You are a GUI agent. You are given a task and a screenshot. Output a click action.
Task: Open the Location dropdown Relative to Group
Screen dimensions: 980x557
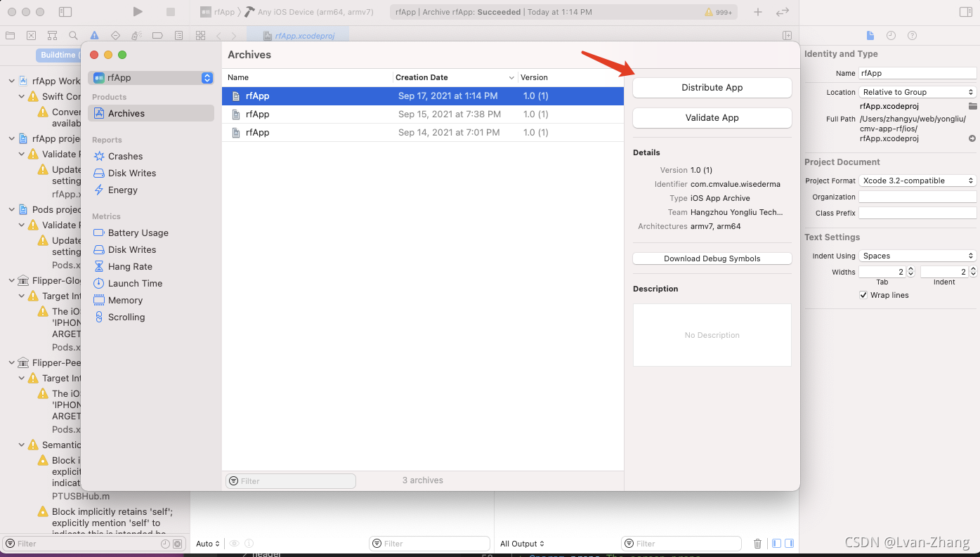[x=917, y=92]
